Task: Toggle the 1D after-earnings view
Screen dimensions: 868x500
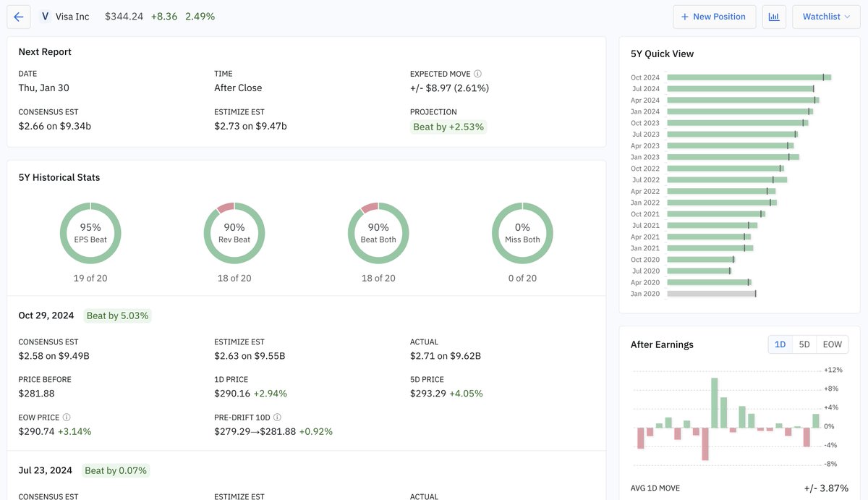Action: 780,344
